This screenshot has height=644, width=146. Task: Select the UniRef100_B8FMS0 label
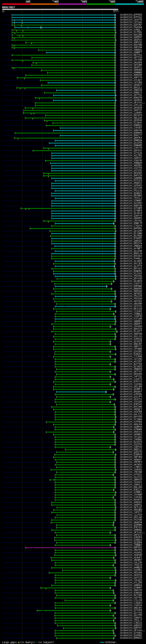click(131, 548)
